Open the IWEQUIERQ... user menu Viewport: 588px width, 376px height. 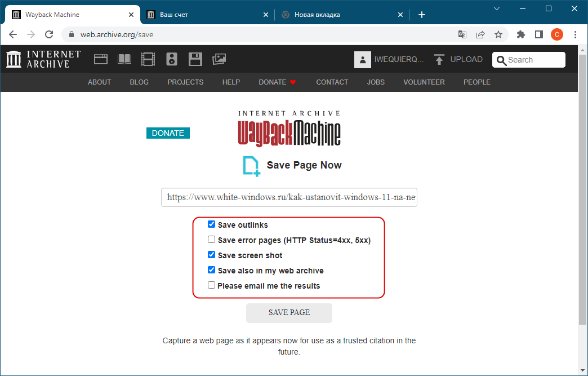399,60
